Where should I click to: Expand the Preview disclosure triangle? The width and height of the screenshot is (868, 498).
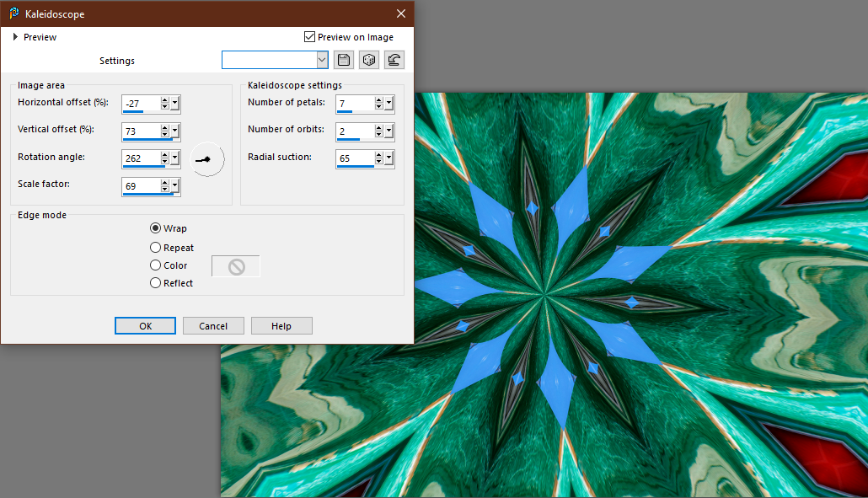pos(15,37)
